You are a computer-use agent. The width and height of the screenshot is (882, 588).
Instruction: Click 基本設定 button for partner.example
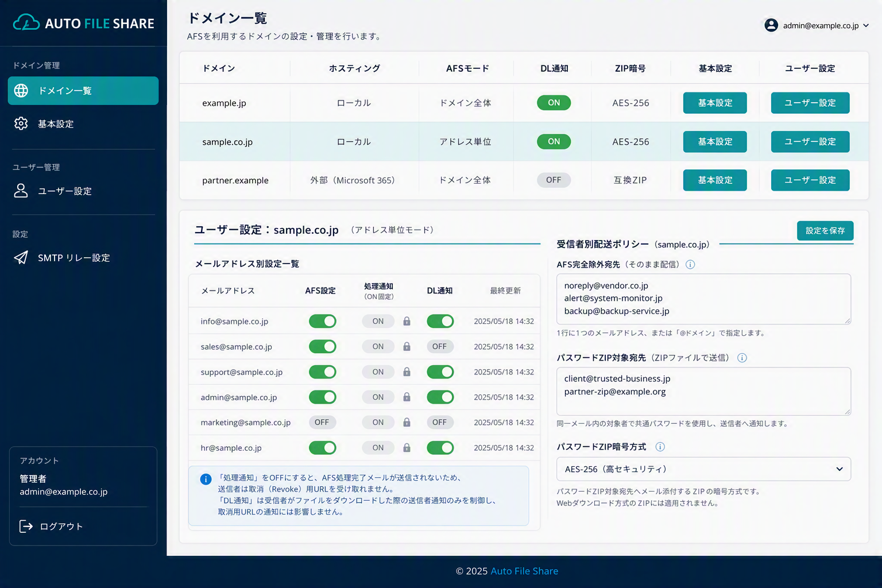tap(715, 180)
